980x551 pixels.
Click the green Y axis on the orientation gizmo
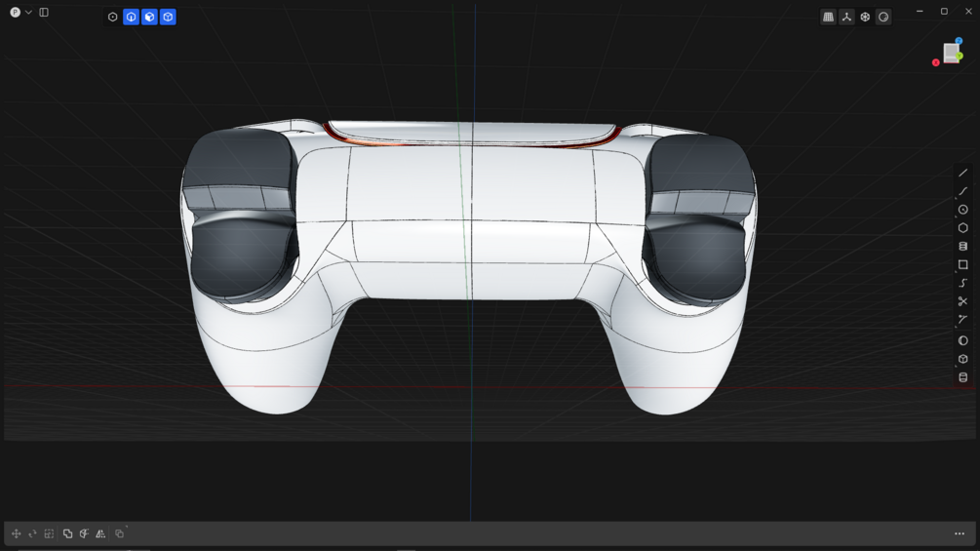[960, 57]
